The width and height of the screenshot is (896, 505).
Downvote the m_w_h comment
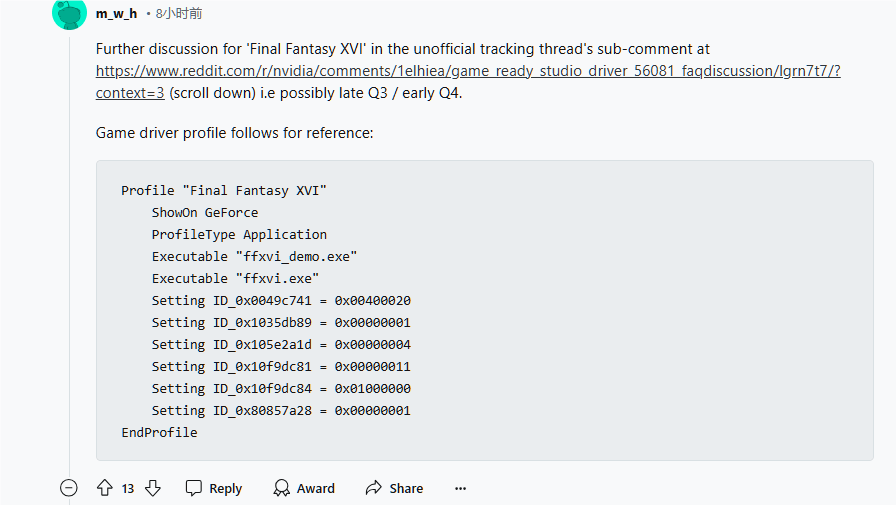(x=153, y=488)
